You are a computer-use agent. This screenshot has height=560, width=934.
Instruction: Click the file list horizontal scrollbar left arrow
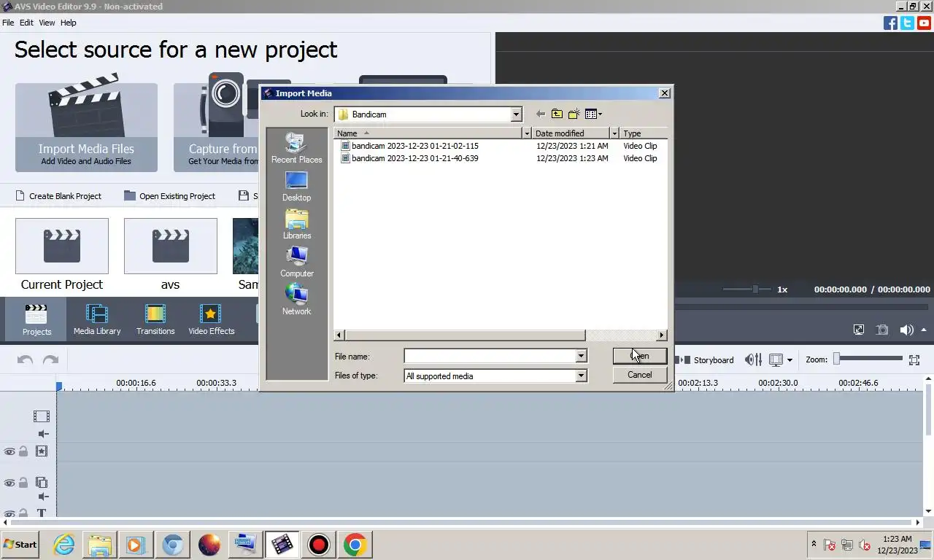(339, 335)
